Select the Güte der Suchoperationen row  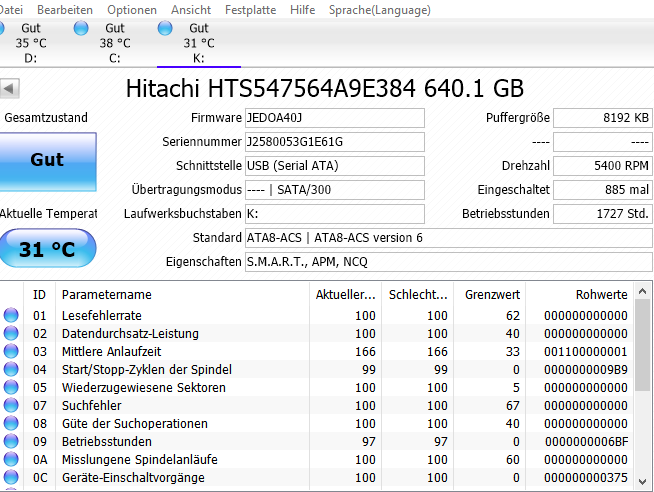317,423
